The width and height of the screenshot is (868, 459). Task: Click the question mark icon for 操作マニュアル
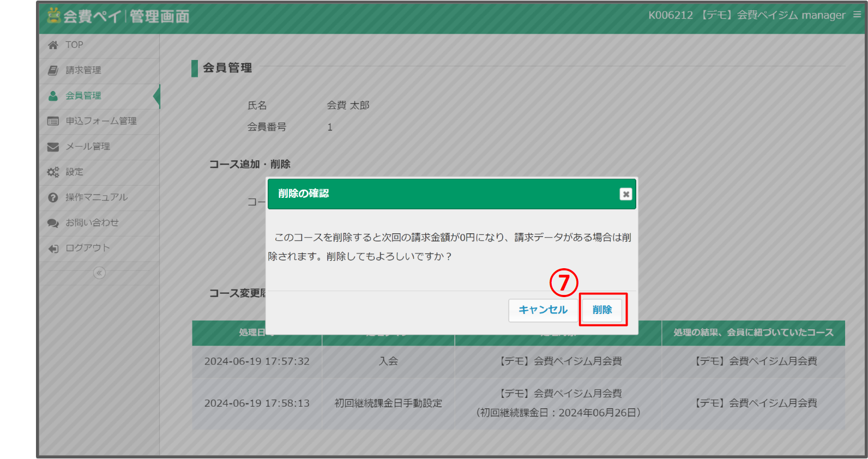pyautogui.click(x=53, y=197)
